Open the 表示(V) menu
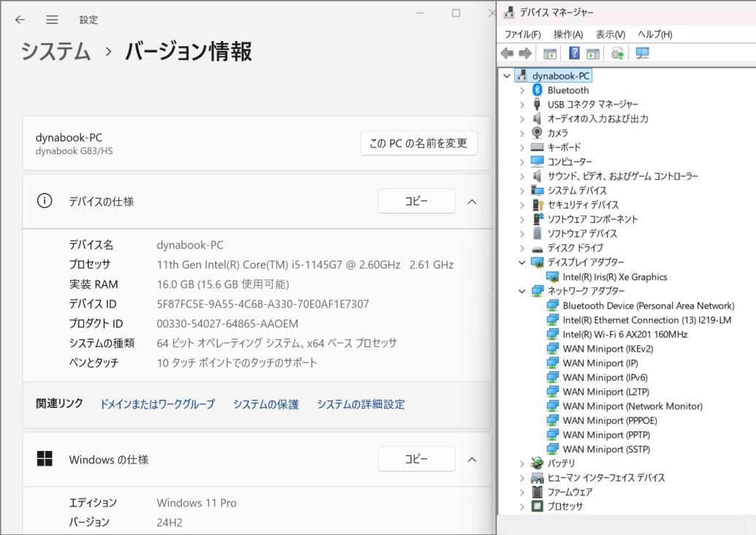756x535 pixels. coord(610,34)
